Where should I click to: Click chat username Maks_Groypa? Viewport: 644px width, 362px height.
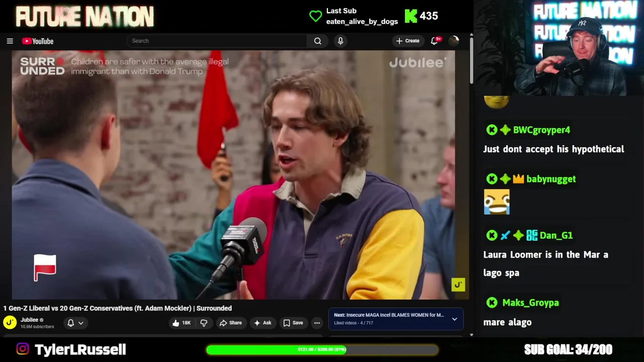click(x=530, y=303)
